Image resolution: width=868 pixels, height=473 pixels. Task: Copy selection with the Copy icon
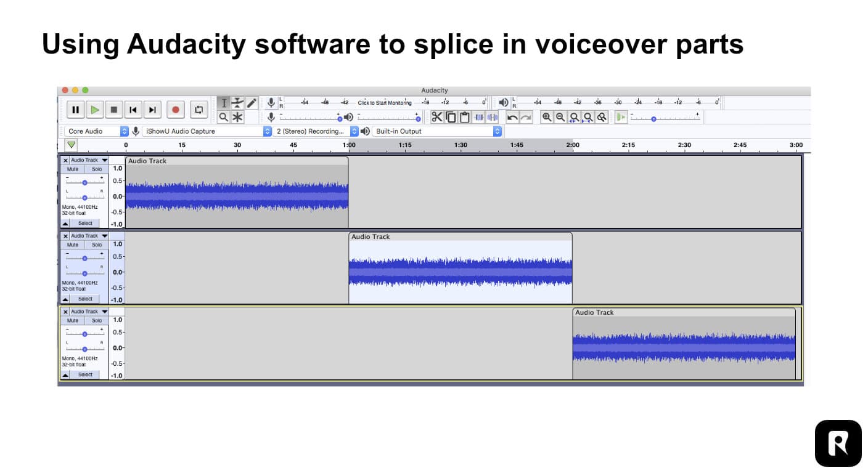[x=451, y=117]
